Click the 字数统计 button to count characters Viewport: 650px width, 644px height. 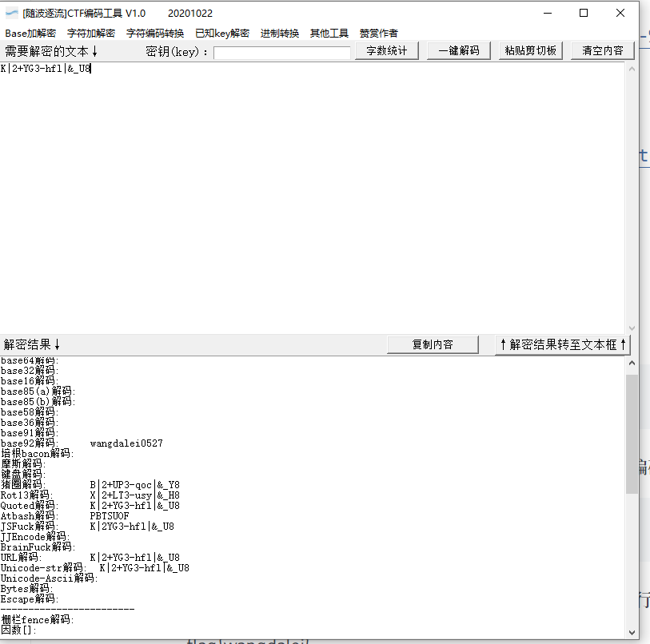tap(386, 50)
